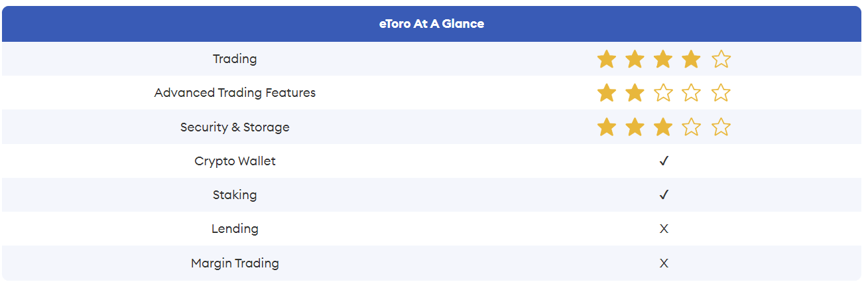The image size is (868, 290).
Task: Click the first filled star in Trading row
Action: tap(606, 59)
